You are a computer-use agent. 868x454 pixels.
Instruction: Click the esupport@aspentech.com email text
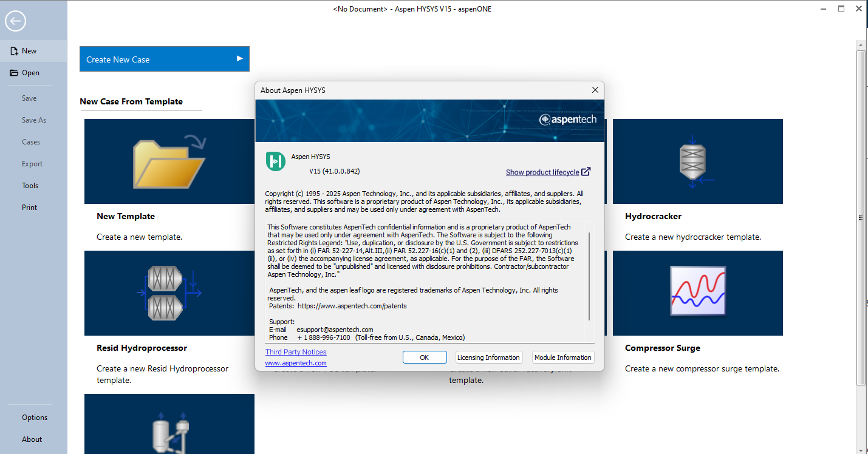[x=335, y=330]
